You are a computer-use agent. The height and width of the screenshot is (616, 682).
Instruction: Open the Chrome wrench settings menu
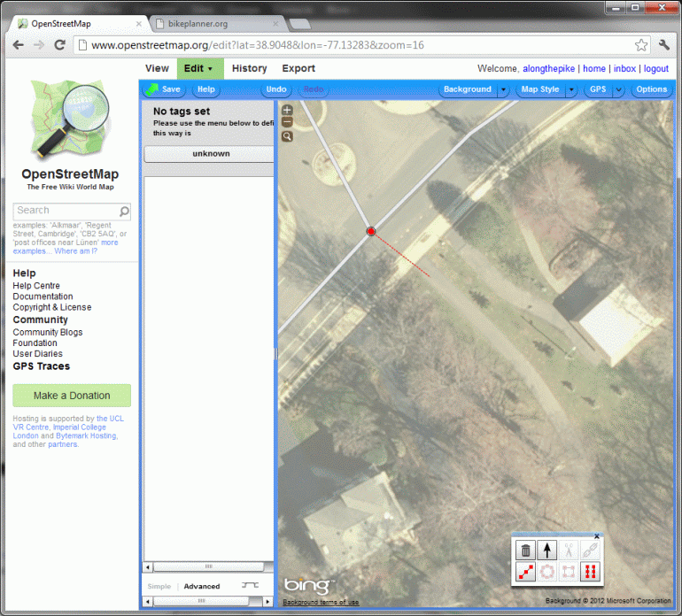point(664,45)
